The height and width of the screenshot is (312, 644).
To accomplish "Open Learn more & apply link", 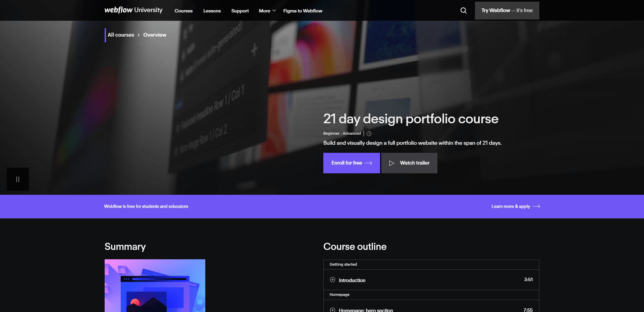I will 516,206.
